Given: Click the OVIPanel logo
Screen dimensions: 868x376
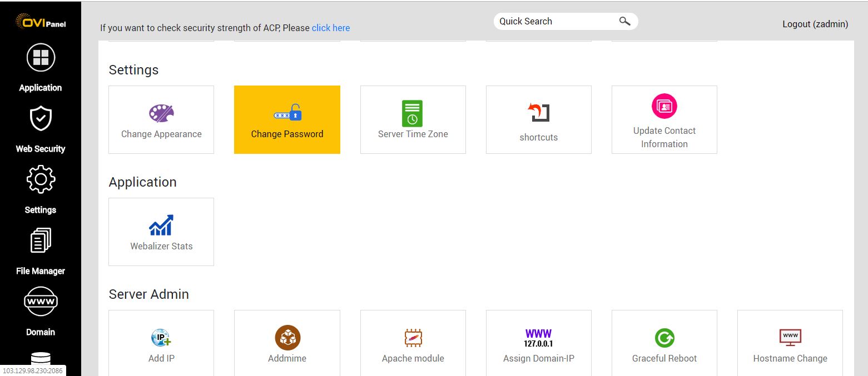Looking at the screenshot, I should click(x=41, y=22).
